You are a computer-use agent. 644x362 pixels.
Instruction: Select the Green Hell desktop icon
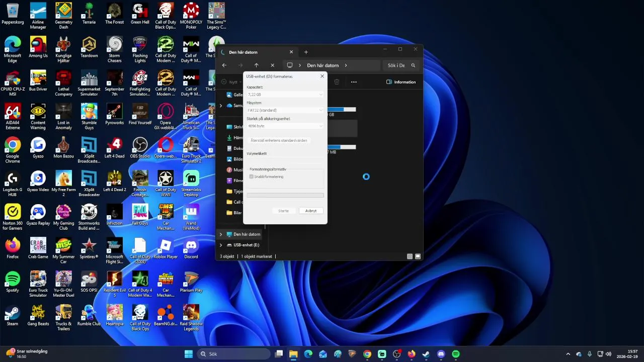click(140, 14)
